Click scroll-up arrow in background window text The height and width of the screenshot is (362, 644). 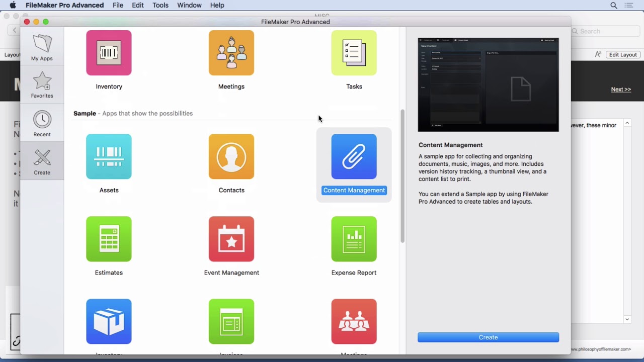tap(627, 123)
